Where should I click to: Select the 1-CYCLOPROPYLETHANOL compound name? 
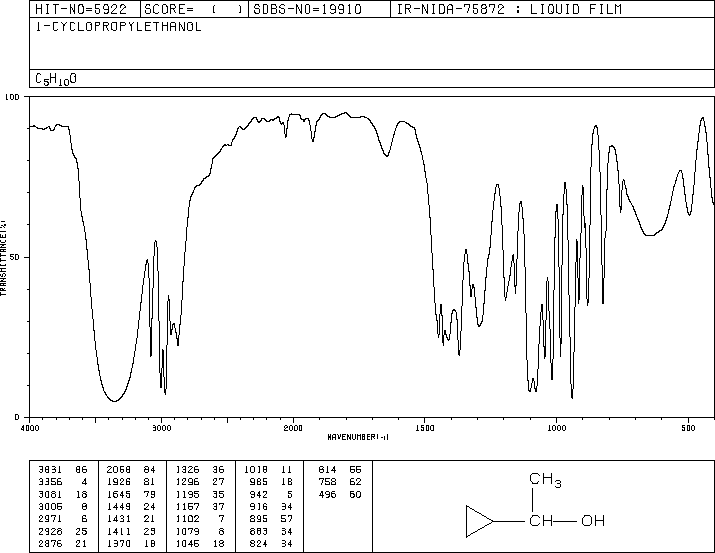[x=119, y=27]
